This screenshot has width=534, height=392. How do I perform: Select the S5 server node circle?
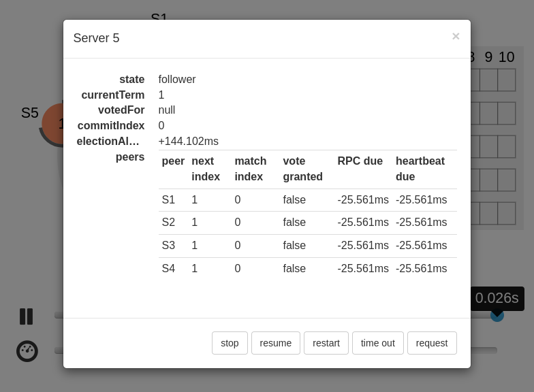pyautogui.click(x=52, y=124)
